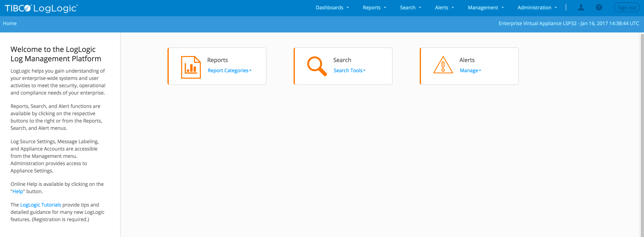Follow the Help link in welcome text
Screen dimensions: 644x237
coord(17,192)
